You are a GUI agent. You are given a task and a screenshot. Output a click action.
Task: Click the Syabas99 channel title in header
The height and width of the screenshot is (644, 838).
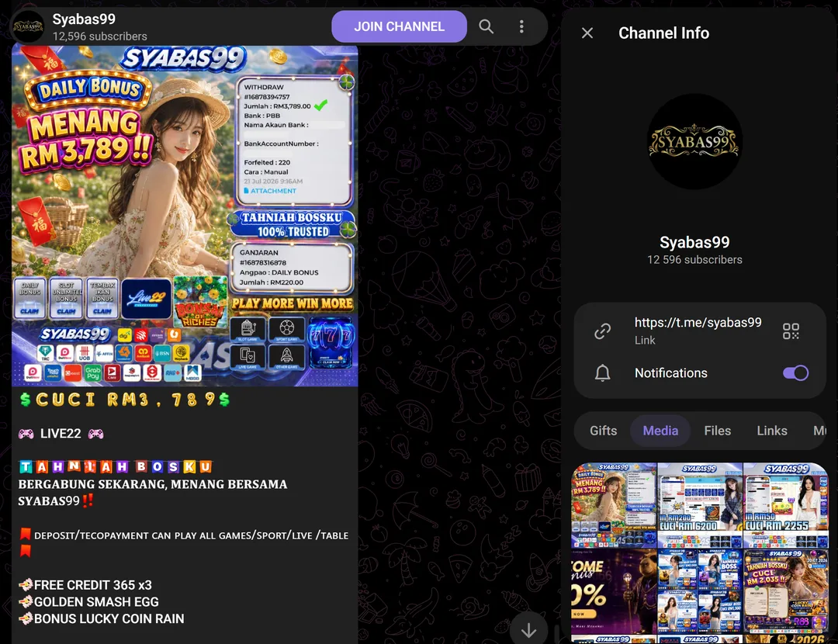(84, 19)
